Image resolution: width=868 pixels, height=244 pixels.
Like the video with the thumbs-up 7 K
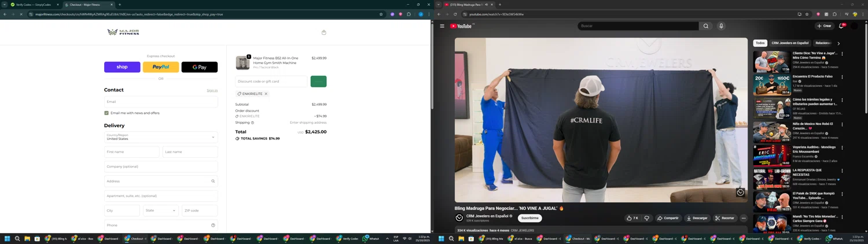click(632, 218)
